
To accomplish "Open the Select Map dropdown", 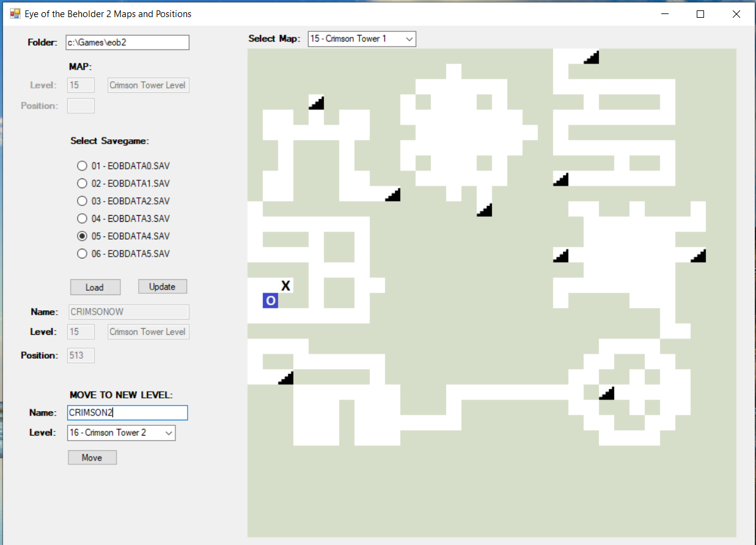I will point(362,38).
